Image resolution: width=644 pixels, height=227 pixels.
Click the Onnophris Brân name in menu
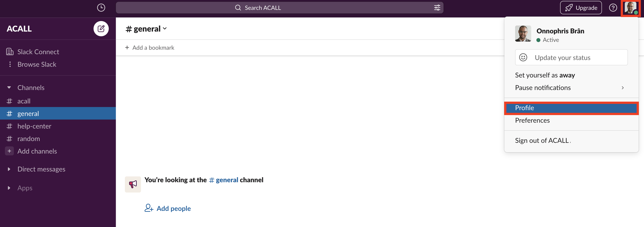coord(560,31)
